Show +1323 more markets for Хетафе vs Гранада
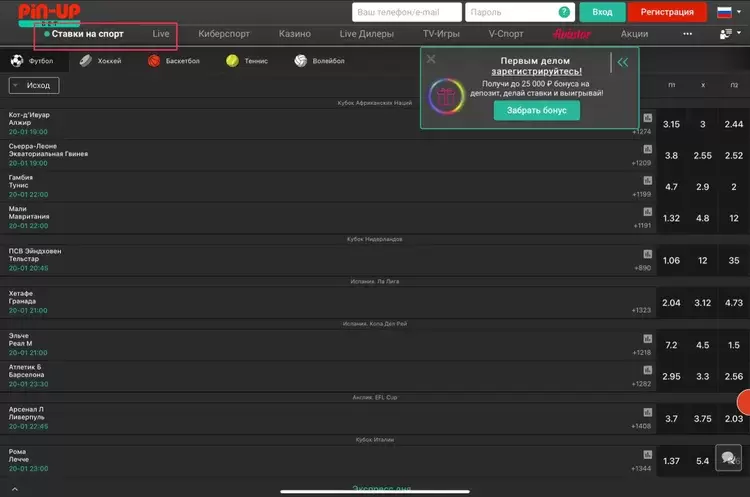 (x=641, y=310)
